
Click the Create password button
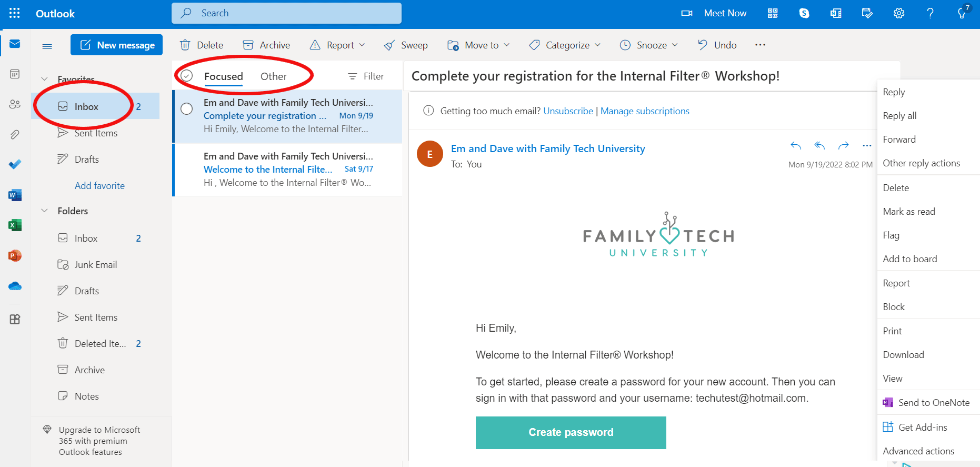click(571, 432)
